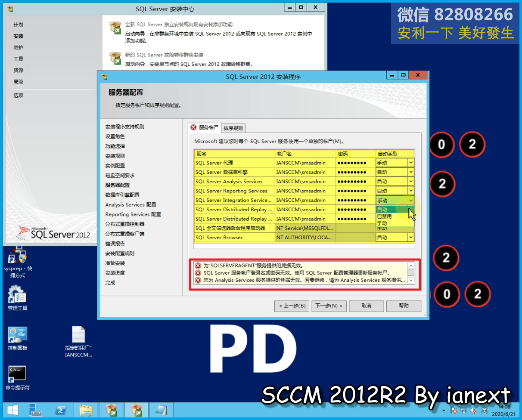Open Windows PowerShell from the taskbar

[x=61, y=410]
